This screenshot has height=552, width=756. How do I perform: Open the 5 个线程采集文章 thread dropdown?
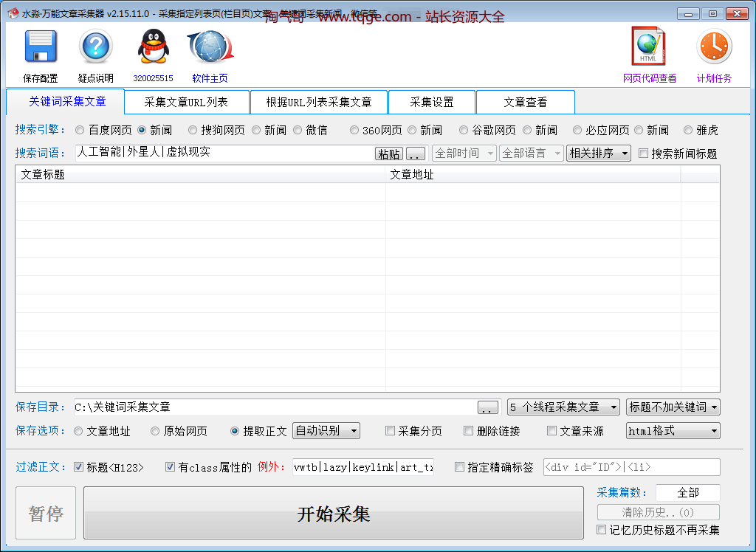(x=563, y=407)
